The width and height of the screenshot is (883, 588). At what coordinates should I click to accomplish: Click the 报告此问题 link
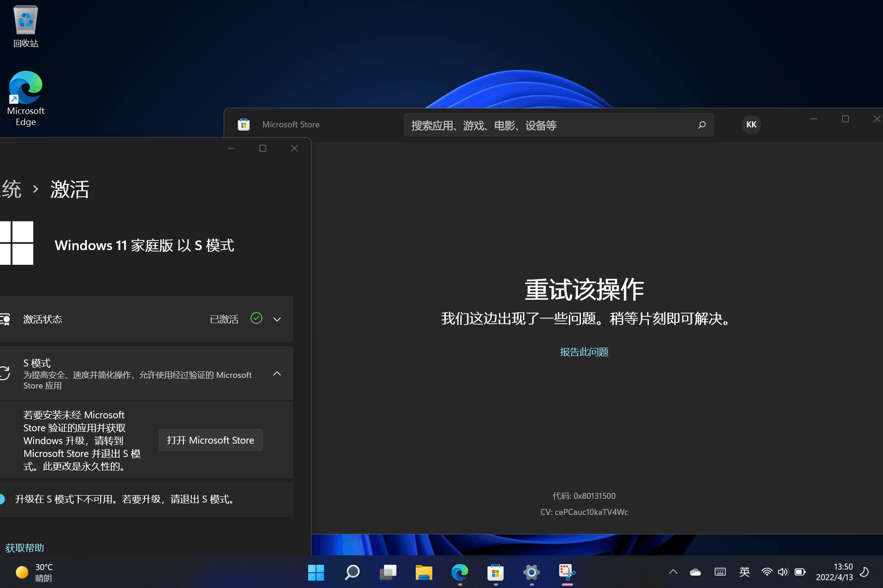(584, 352)
